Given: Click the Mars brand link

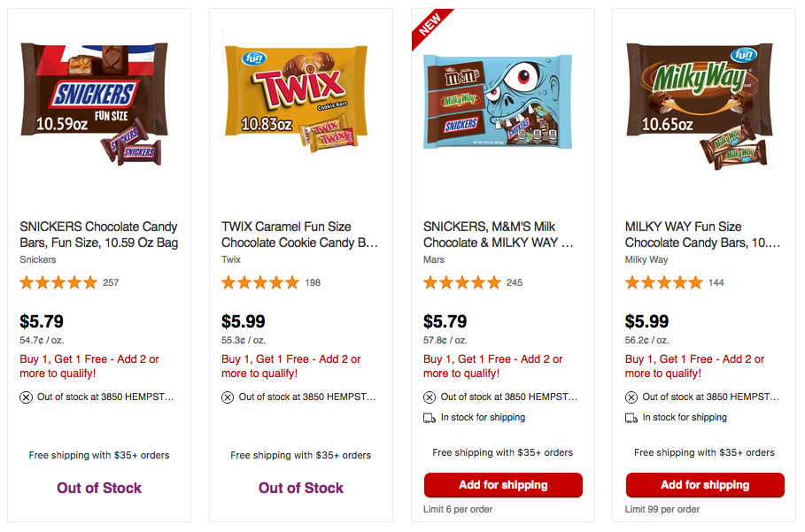Looking at the screenshot, I should tap(434, 259).
